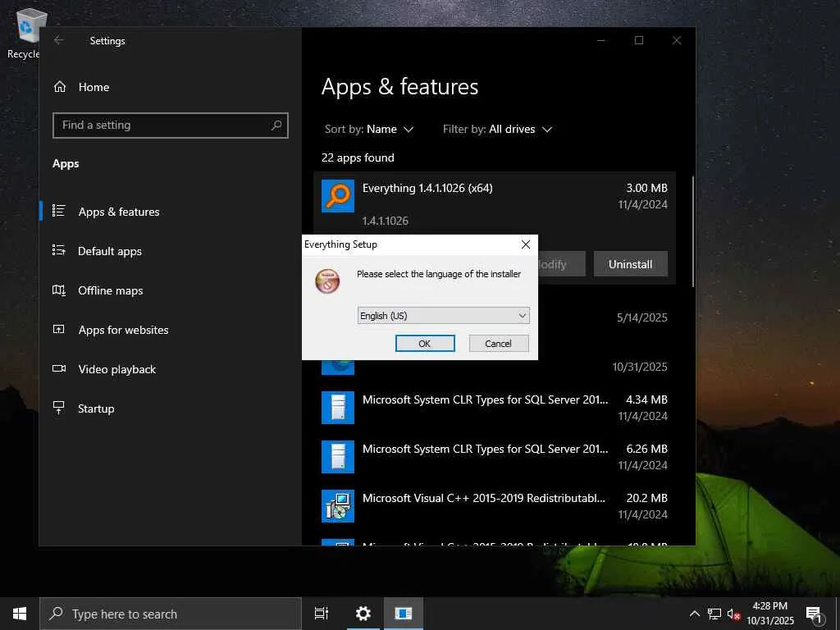The image size is (840, 630).
Task: Open the network tray icon
Action: click(x=714, y=614)
